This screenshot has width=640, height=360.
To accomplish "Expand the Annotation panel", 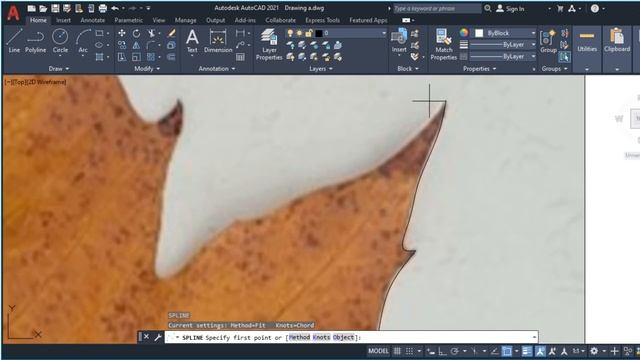I will [x=217, y=69].
